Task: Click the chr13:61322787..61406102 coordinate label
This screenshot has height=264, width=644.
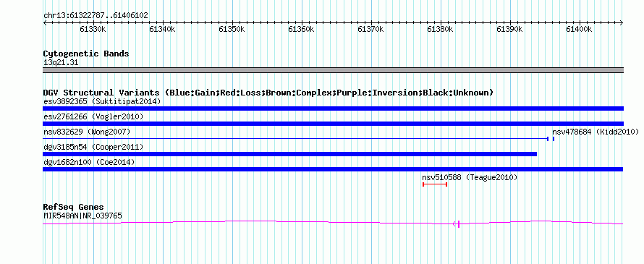Action: [96, 15]
